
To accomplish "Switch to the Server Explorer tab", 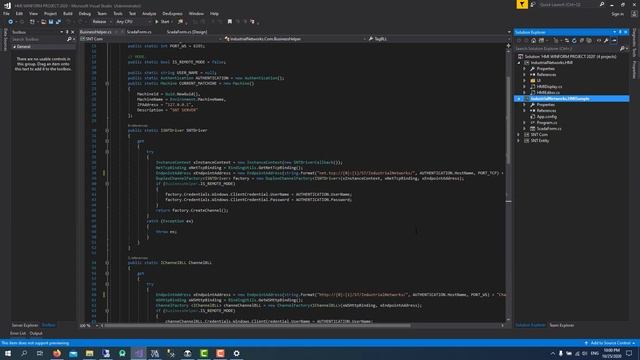I will 25,325.
